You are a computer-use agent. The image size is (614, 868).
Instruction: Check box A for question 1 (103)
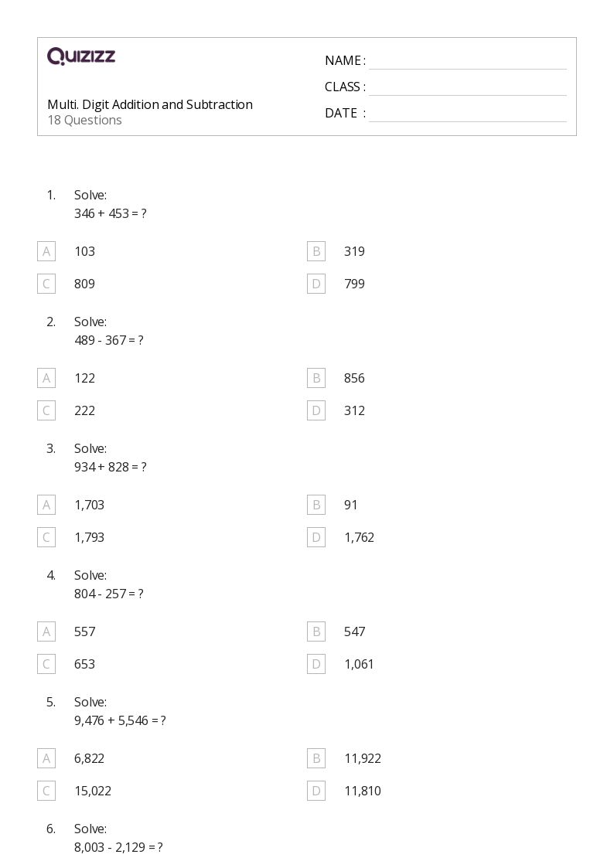click(46, 251)
